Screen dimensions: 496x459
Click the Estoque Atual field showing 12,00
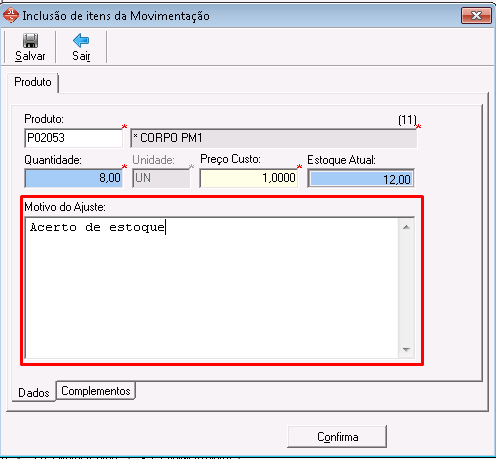click(x=361, y=179)
